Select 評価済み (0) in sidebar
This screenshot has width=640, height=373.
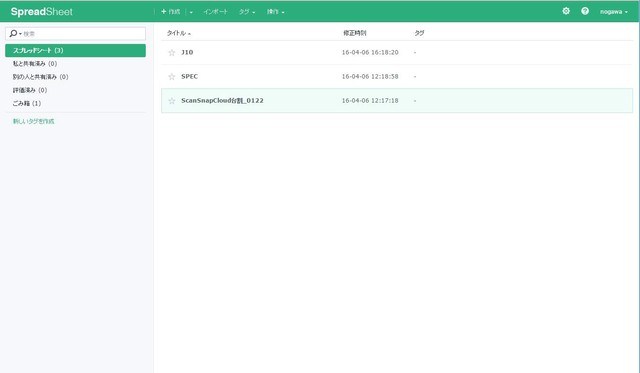[30, 90]
